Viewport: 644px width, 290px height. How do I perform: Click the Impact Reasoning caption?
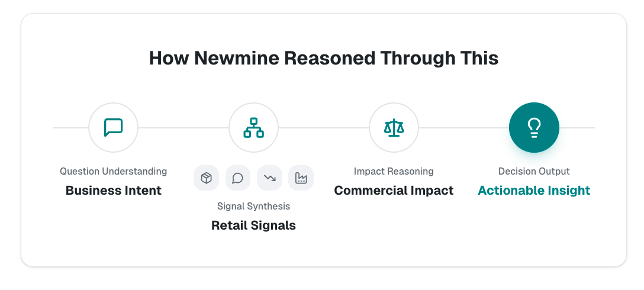pyautogui.click(x=394, y=171)
